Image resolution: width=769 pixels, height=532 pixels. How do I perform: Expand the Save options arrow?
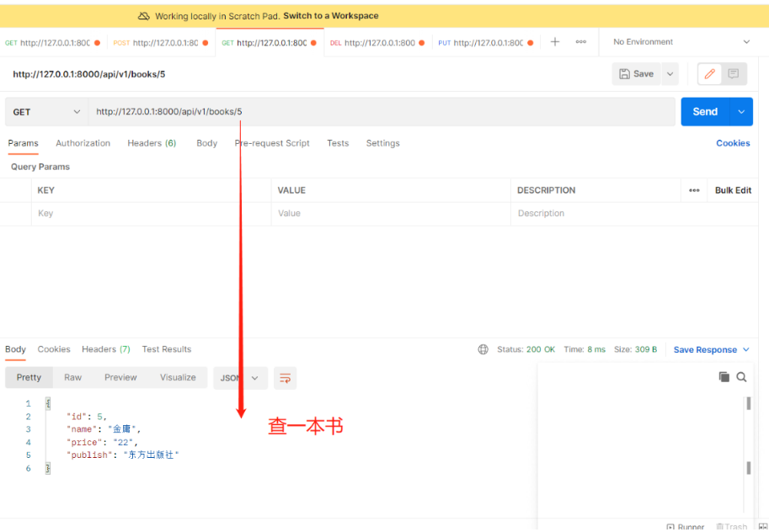pos(670,74)
